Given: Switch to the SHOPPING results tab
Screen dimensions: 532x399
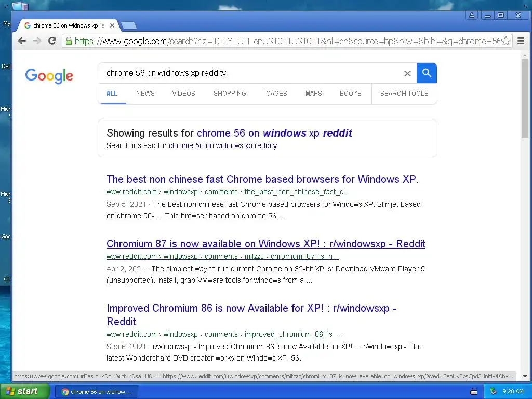Looking at the screenshot, I should [230, 94].
